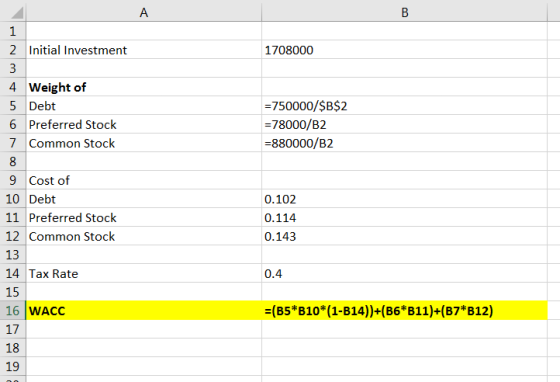
Task: Select row 18 header
Action: click(13, 348)
